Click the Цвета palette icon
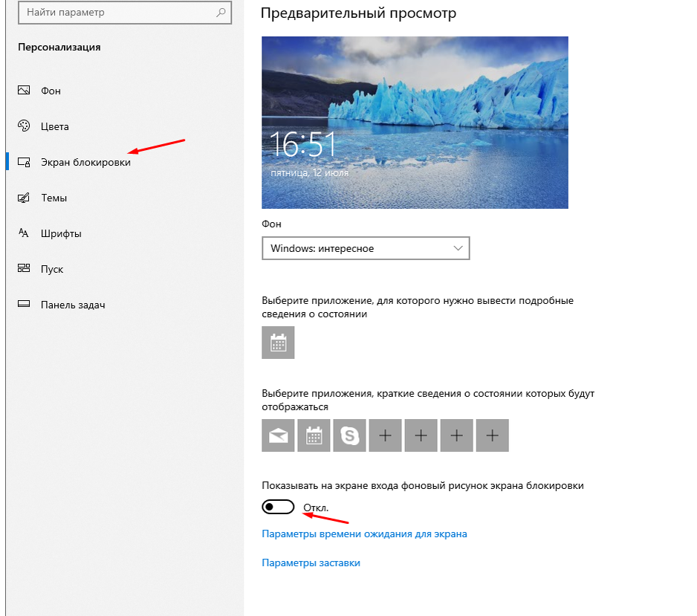 pyautogui.click(x=24, y=126)
